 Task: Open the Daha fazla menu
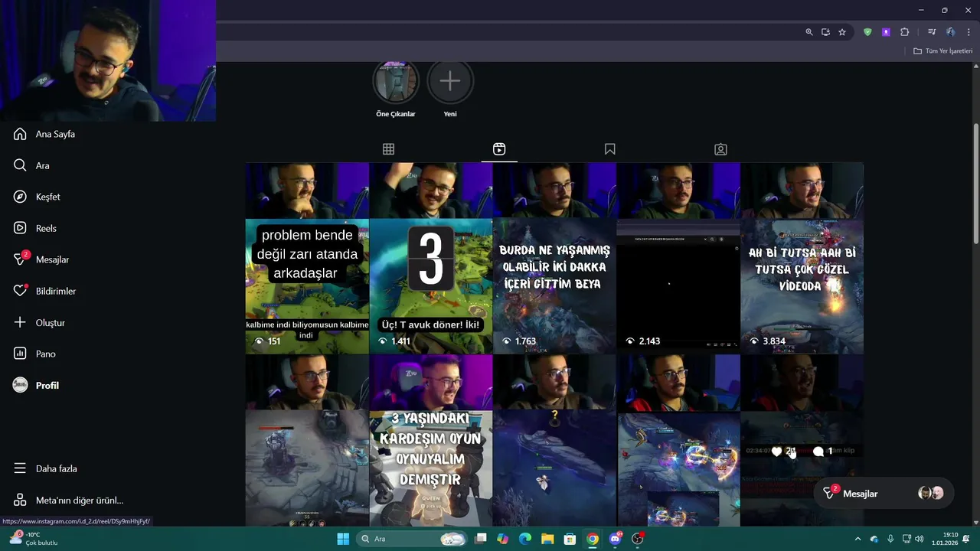click(45, 468)
